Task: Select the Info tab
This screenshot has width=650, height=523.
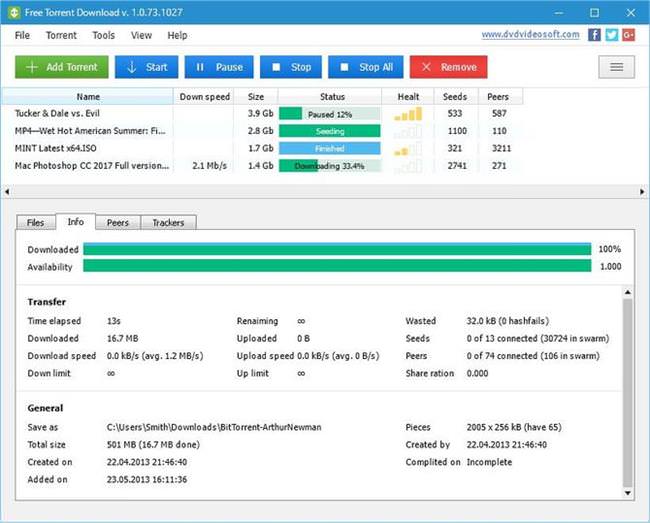Action: [76, 222]
